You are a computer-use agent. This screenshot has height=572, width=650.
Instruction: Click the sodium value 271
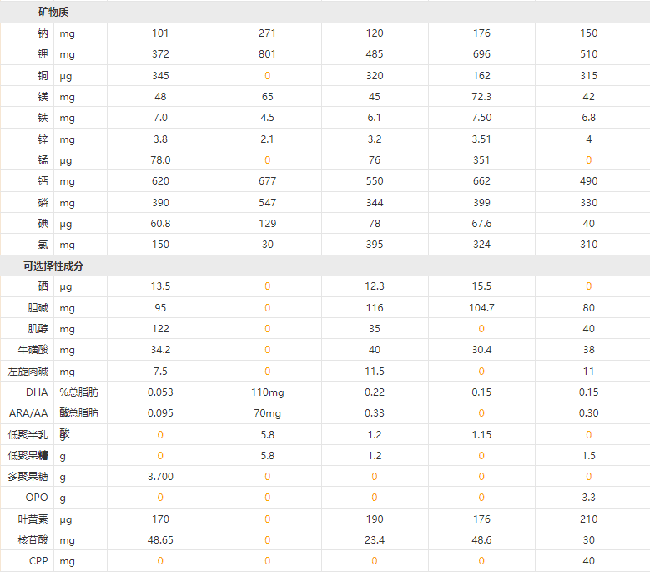267,33
